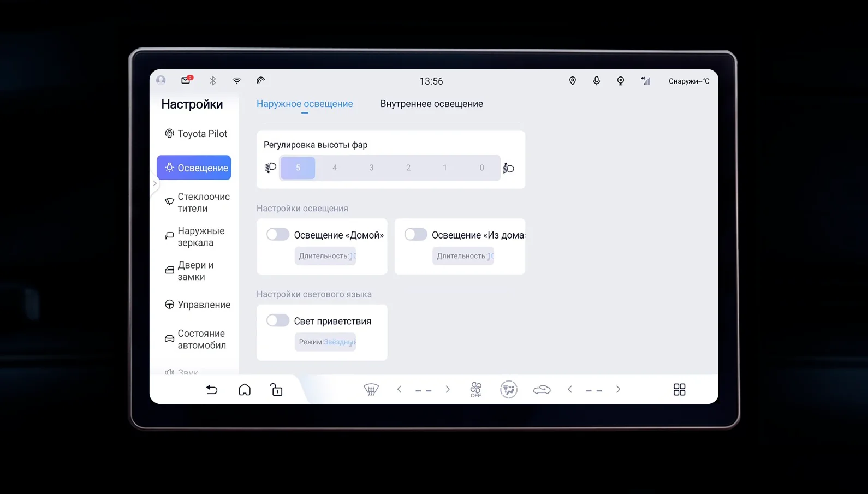Viewport: 868px width, 494px height.
Task: Toggle Освещение «Домой» switch
Action: (x=278, y=235)
